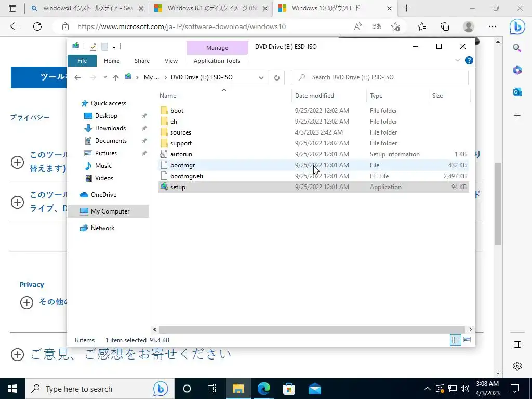
Task: Open the File menu in Explorer
Action: click(x=82, y=61)
